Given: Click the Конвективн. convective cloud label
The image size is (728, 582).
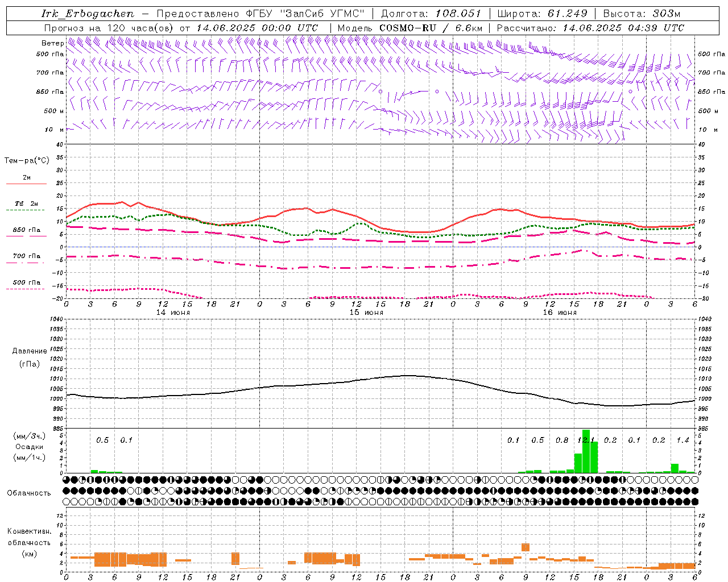Looking at the screenshot, I should click(29, 531).
